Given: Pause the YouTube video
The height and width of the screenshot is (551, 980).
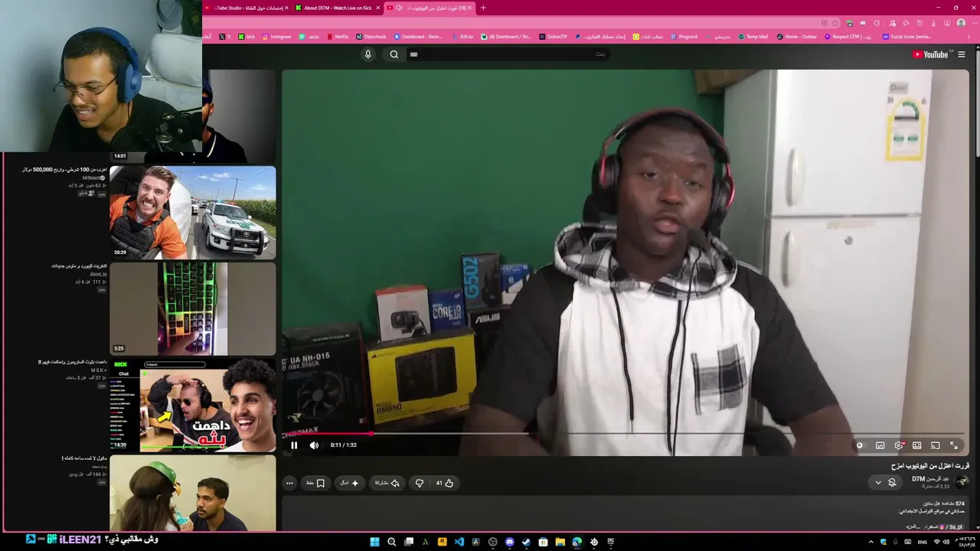Looking at the screenshot, I should click(294, 445).
